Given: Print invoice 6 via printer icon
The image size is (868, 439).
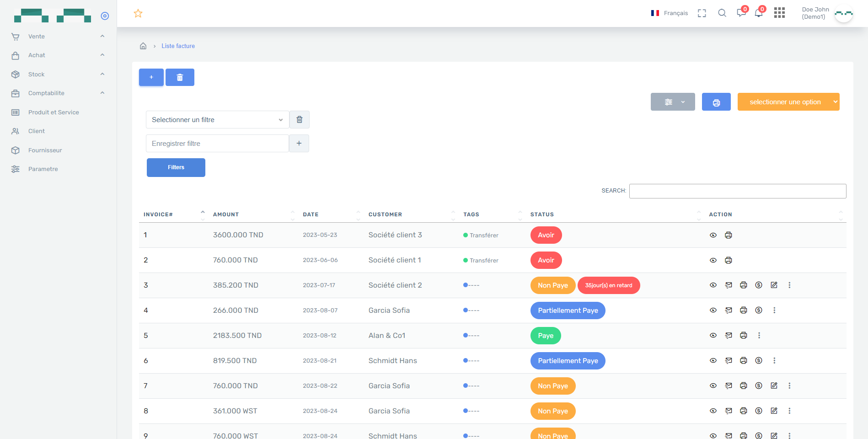Looking at the screenshot, I should click(744, 360).
